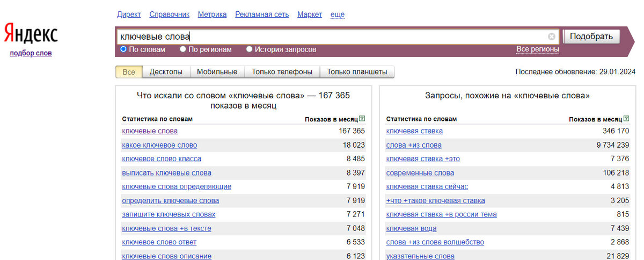This screenshot has height=260, width=644.
Task: Open the 'ключевые слова описание' query link
Action: point(167,256)
